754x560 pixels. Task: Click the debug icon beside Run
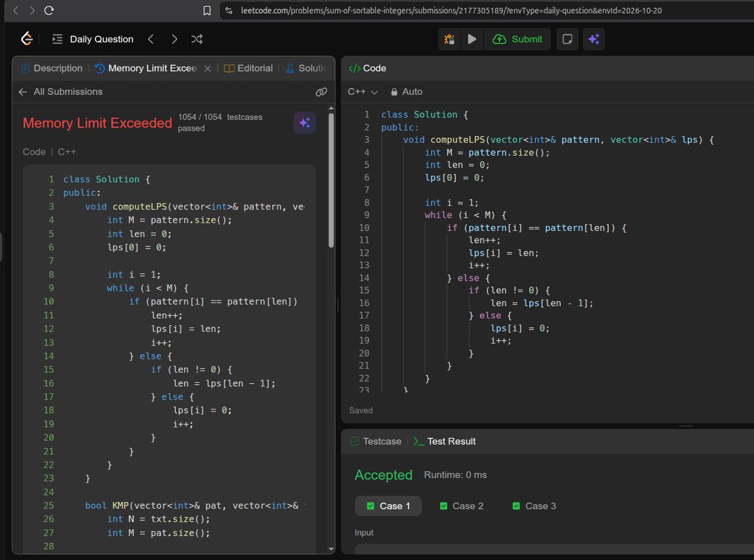coord(449,39)
